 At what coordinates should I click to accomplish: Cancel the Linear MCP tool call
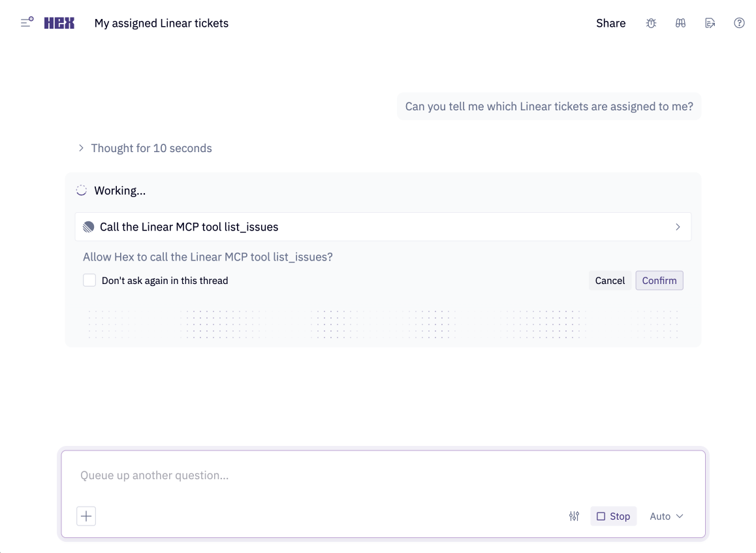[x=609, y=281]
